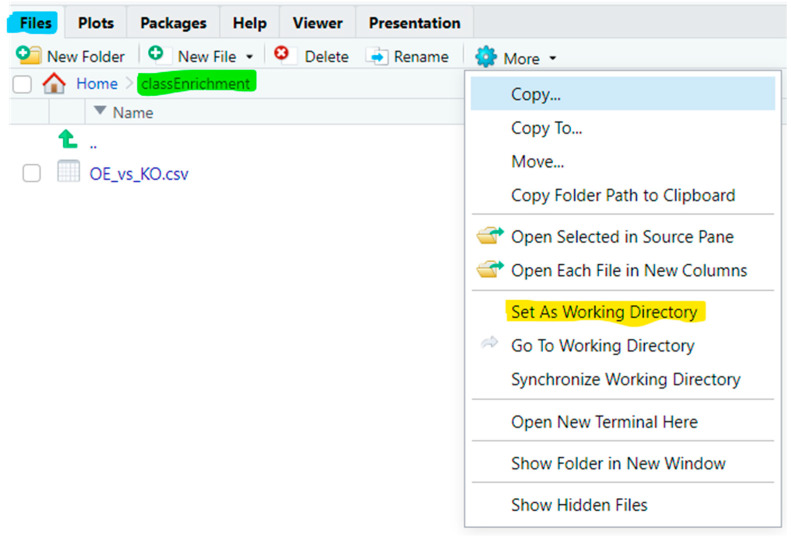Screen dimensions: 791x537
Task: Select Go To Working Directory
Action: (623, 345)
